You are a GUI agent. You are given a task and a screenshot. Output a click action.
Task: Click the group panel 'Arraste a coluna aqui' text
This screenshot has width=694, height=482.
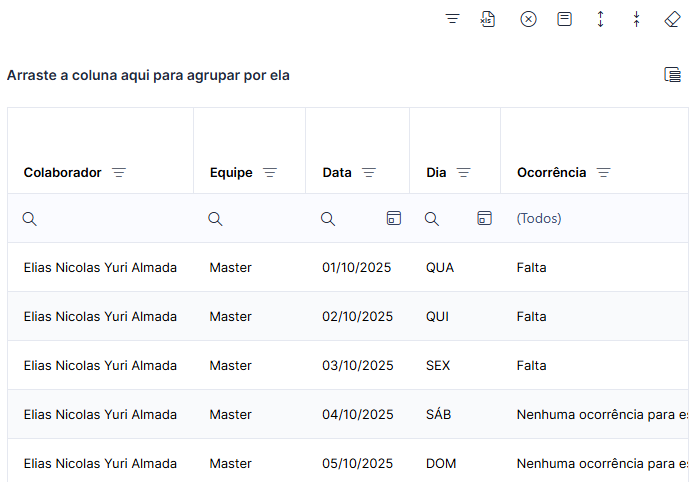tap(148, 75)
